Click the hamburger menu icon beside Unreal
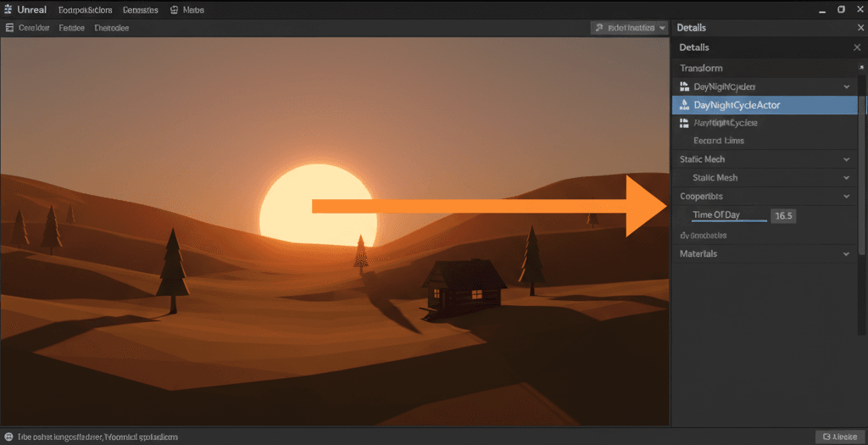The image size is (868, 445). (x=8, y=10)
